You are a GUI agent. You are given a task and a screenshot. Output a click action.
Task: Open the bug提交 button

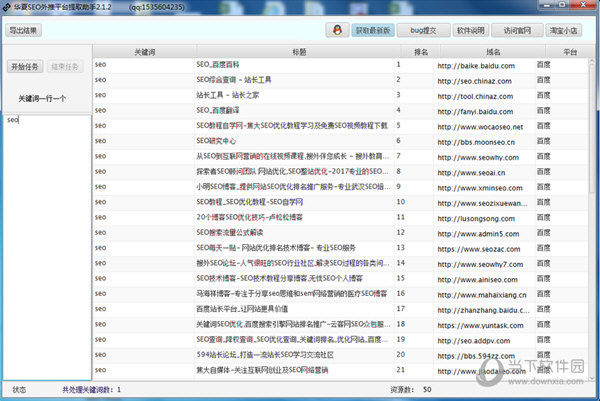pyautogui.click(x=423, y=30)
